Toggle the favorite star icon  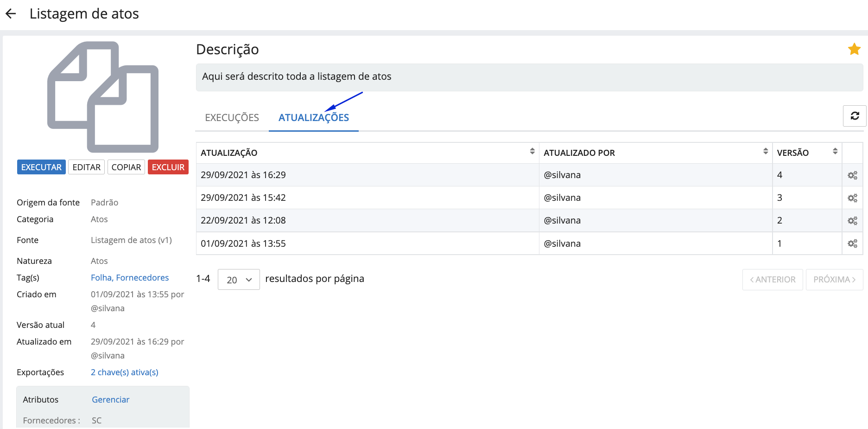pyautogui.click(x=854, y=49)
